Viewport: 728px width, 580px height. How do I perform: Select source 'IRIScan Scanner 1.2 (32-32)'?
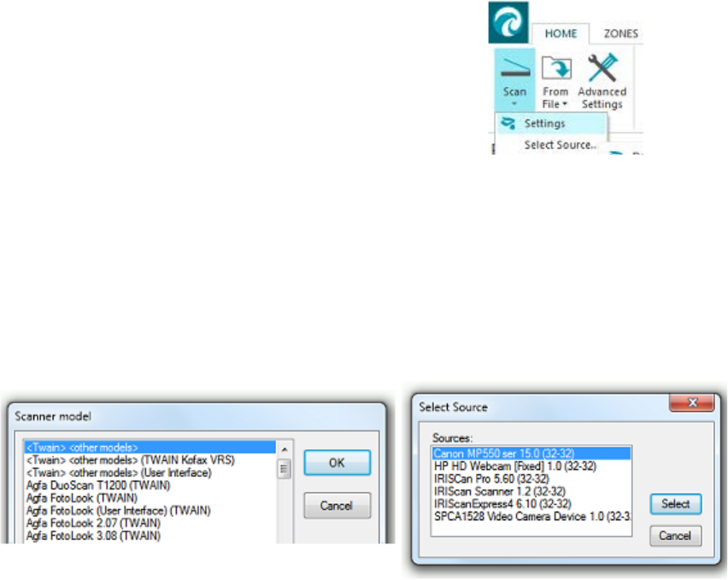tap(531, 491)
